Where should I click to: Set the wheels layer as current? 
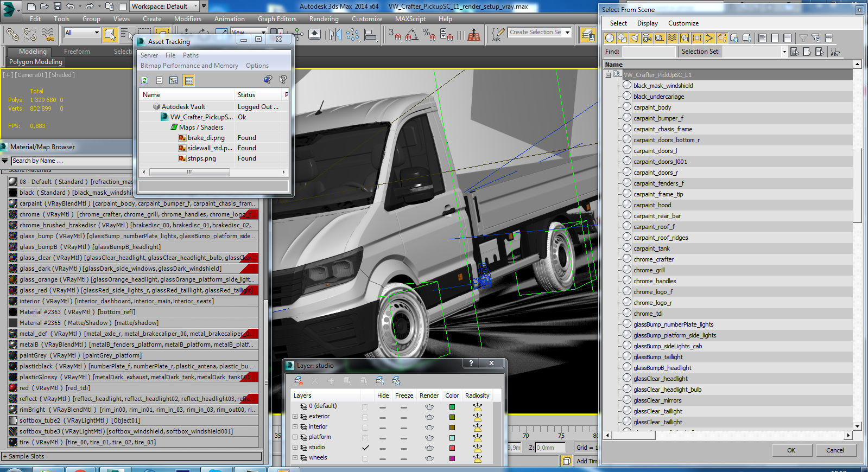(x=365, y=458)
